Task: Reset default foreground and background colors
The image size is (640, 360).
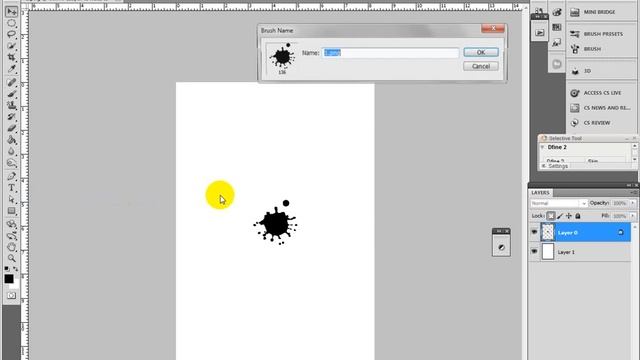Action: (x=7, y=269)
